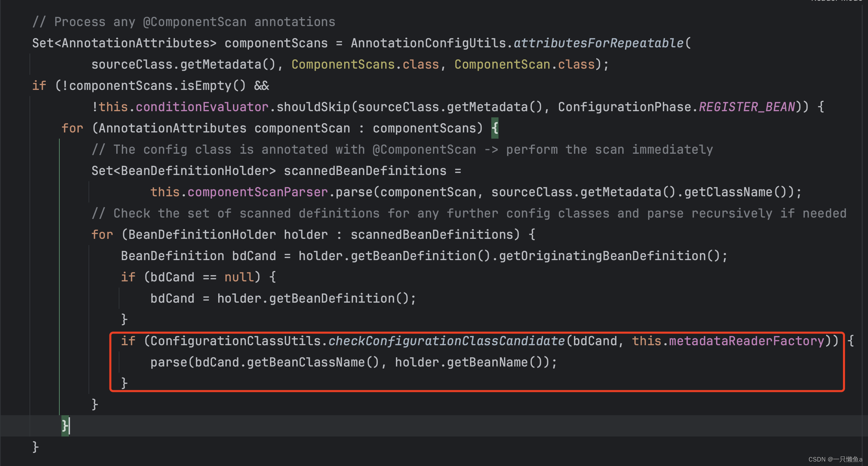Click the highlighted opening brace after componentScans
Image resolution: width=868 pixels, height=466 pixels.
coord(494,128)
